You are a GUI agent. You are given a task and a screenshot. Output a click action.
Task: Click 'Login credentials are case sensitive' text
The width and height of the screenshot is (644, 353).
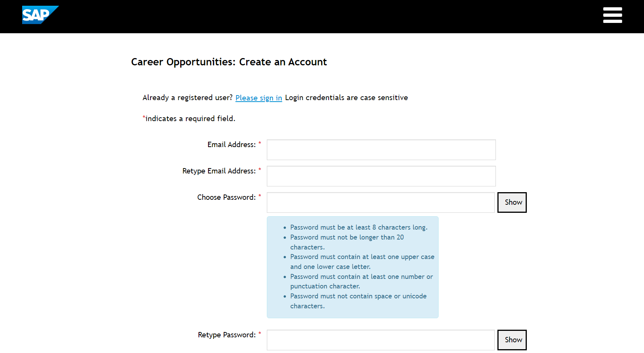(346, 98)
